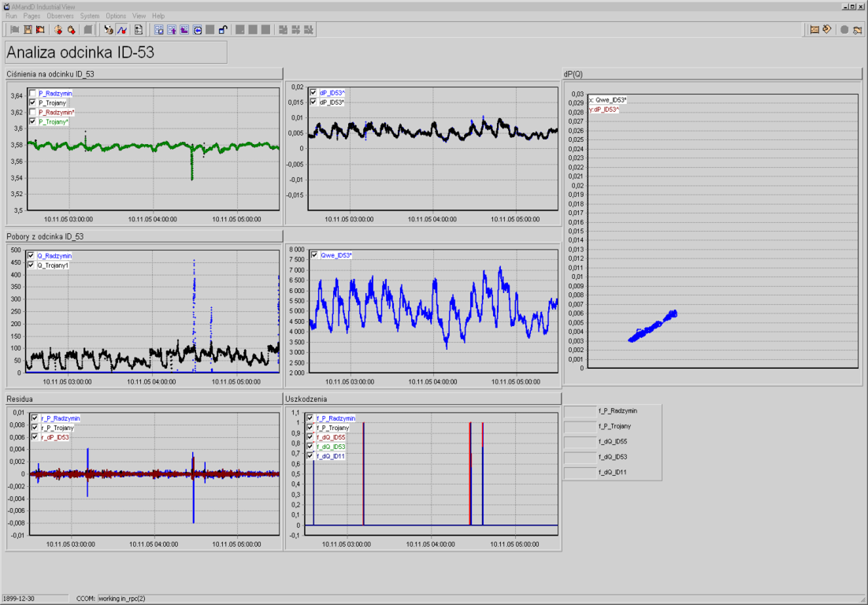Click the blue window icon with clock

coord(197,30)
